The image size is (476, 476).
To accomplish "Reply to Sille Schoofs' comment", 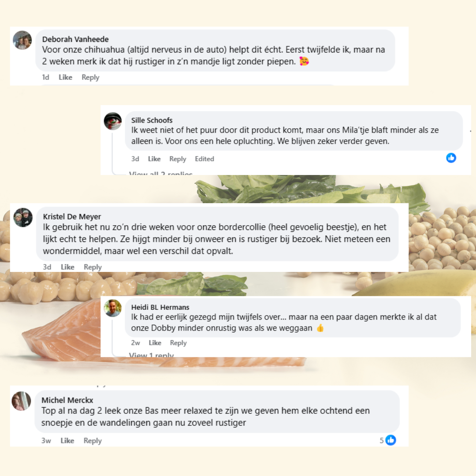I will [178, 159].
